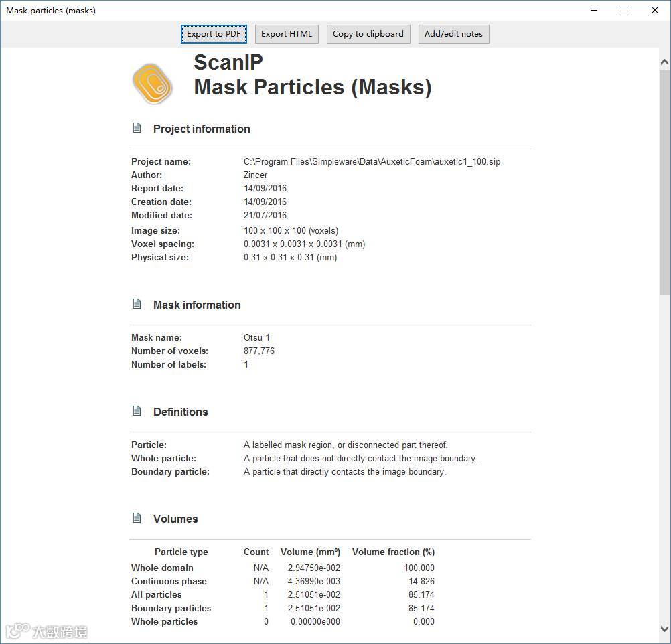Click the Count column header

tap(256, 552)
